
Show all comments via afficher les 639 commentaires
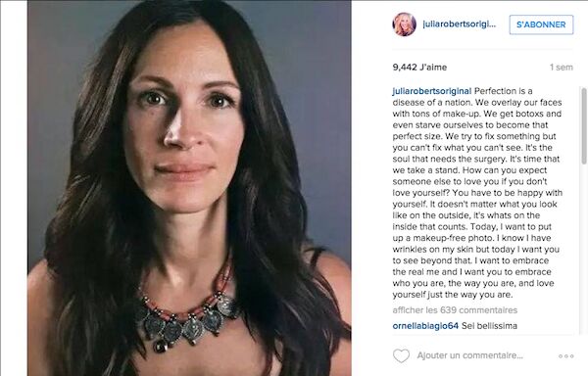(455, 310)
